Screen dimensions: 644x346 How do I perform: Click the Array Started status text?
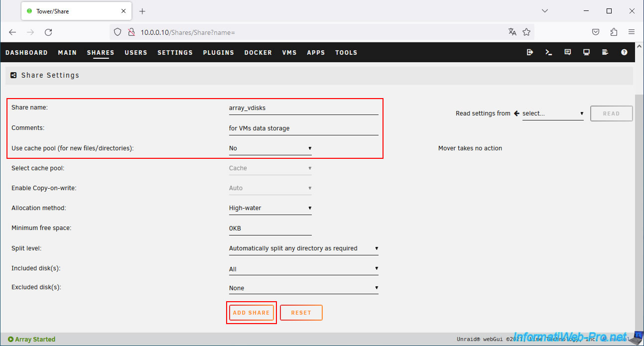pyautogui.click(x=35, y=340)
